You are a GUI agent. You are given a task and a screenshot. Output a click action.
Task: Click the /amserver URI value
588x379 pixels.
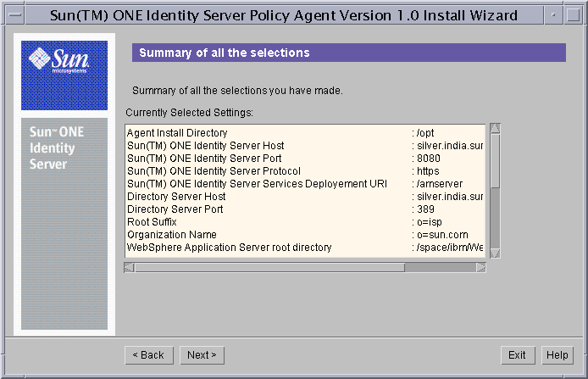[x=440, y=184]
